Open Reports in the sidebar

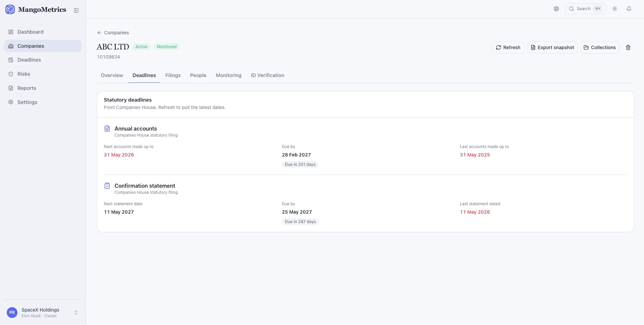coord(43,88)
